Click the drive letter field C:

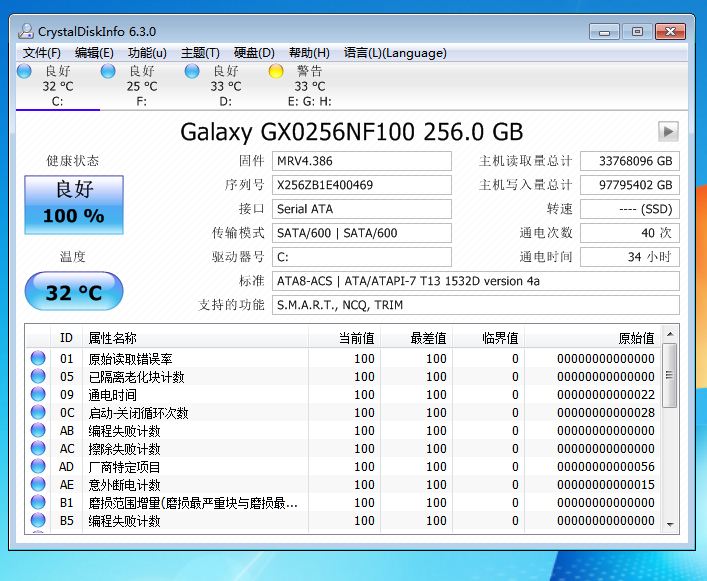362,257
